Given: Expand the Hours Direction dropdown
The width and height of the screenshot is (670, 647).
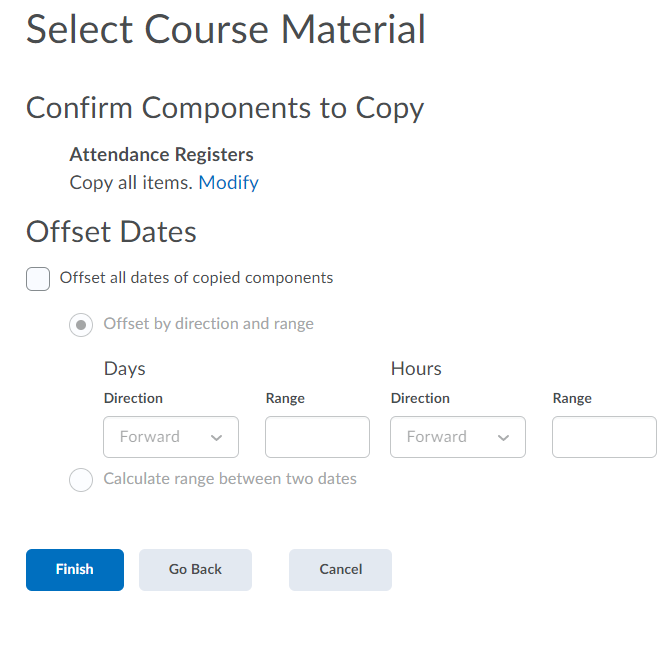Looking at the screenshot, I should (x=458, y=437).
